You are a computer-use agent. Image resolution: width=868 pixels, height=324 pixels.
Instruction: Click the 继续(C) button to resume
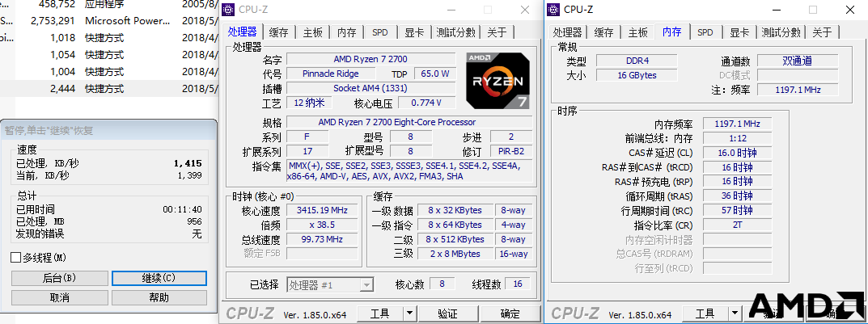pyautogui.click(x=159, y=278)
